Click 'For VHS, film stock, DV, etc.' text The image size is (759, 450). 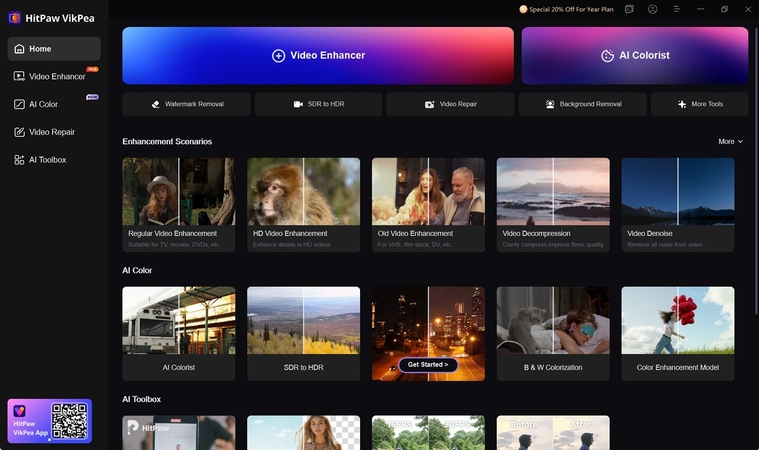[x=415, y=245]
